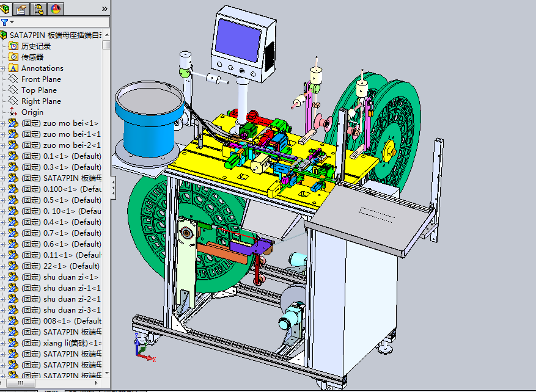Click the xiang li component icon
The width and height of the screenshot is (536, 392).
[13, 343]
